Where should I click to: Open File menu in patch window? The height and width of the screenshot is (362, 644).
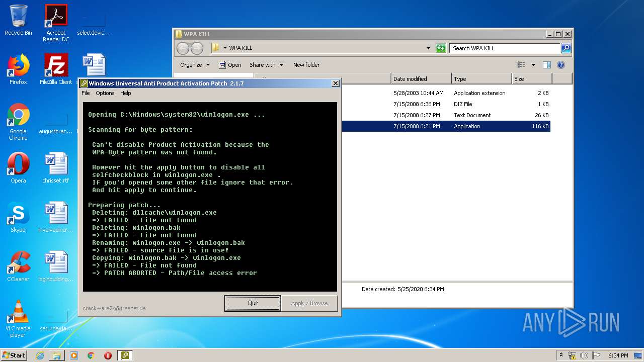point(86,93)
